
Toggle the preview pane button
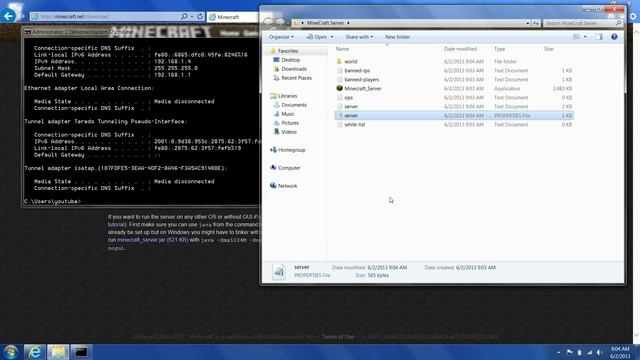click(599, 37)
